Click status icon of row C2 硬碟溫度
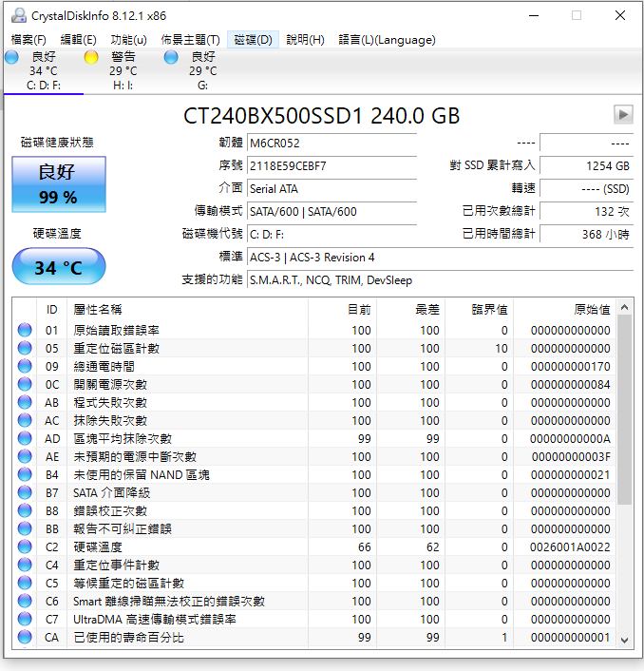Image resolution: width=644 pixels, height=671 pixels. tap(25, 546)
